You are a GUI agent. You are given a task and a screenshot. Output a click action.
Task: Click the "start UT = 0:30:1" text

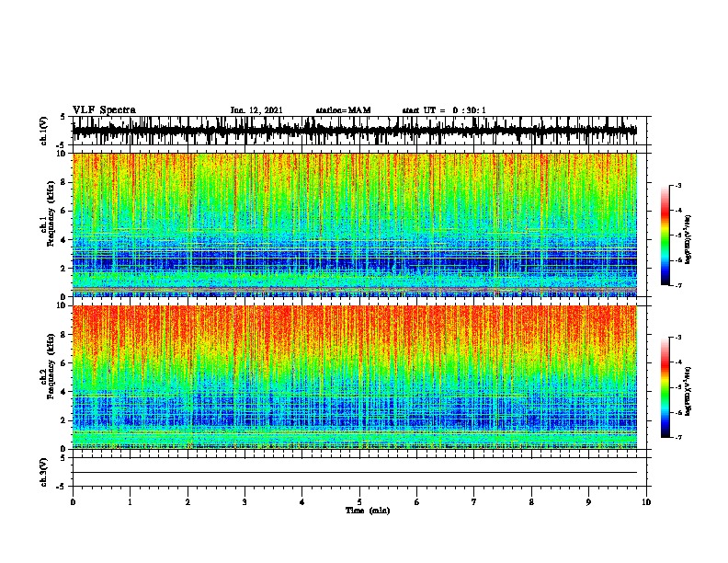444,110
